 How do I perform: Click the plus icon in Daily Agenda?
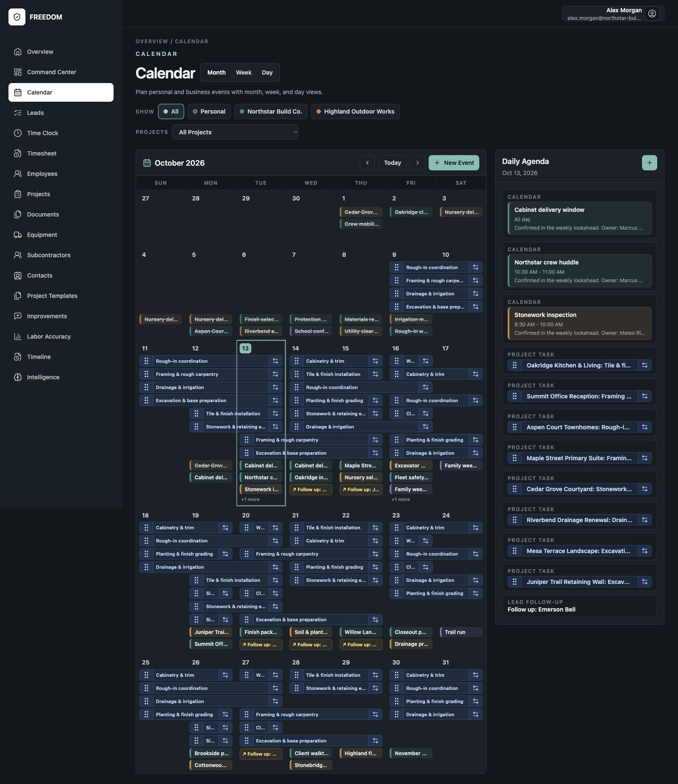tap(650, 163)
